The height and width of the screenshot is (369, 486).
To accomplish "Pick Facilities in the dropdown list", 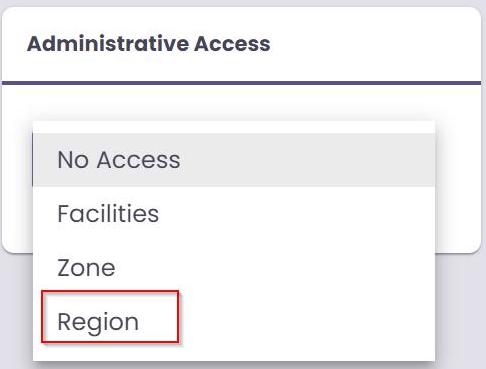I will pyautogui.click(x=234, y=214).
